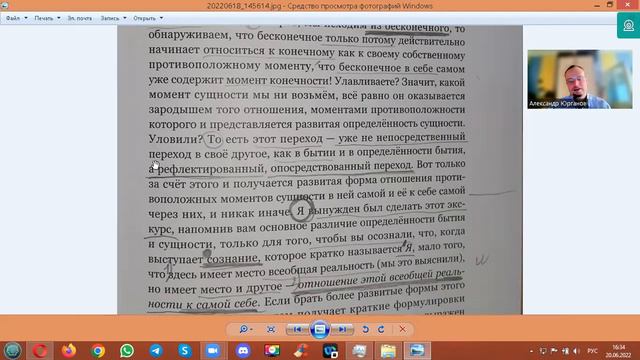Click the network tray icon
This screenshot has width=640, height=360.
pyautogui.click(x=565, y=351)
